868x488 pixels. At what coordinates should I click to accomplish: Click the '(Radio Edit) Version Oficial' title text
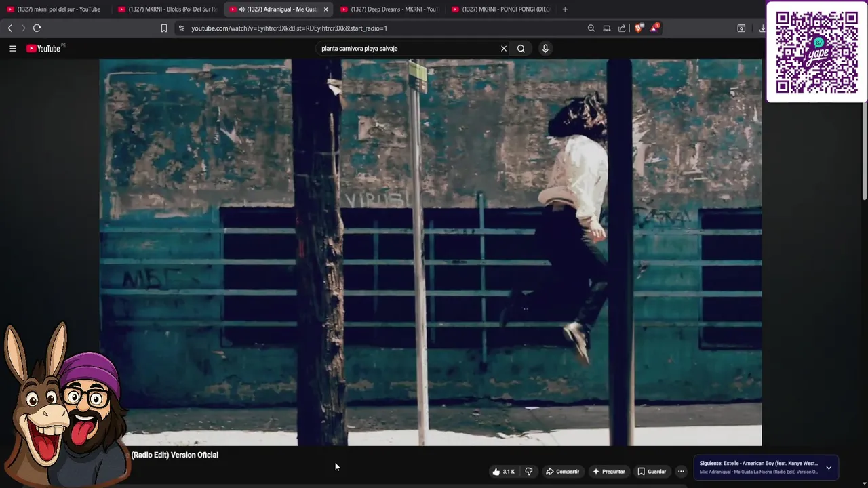tap(175, 455)
